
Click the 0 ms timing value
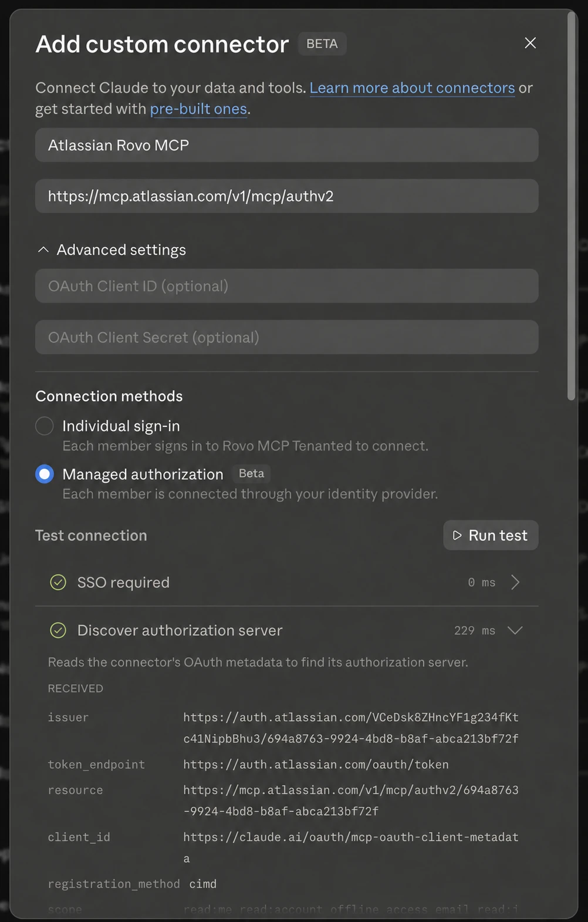tap(482, 583)
